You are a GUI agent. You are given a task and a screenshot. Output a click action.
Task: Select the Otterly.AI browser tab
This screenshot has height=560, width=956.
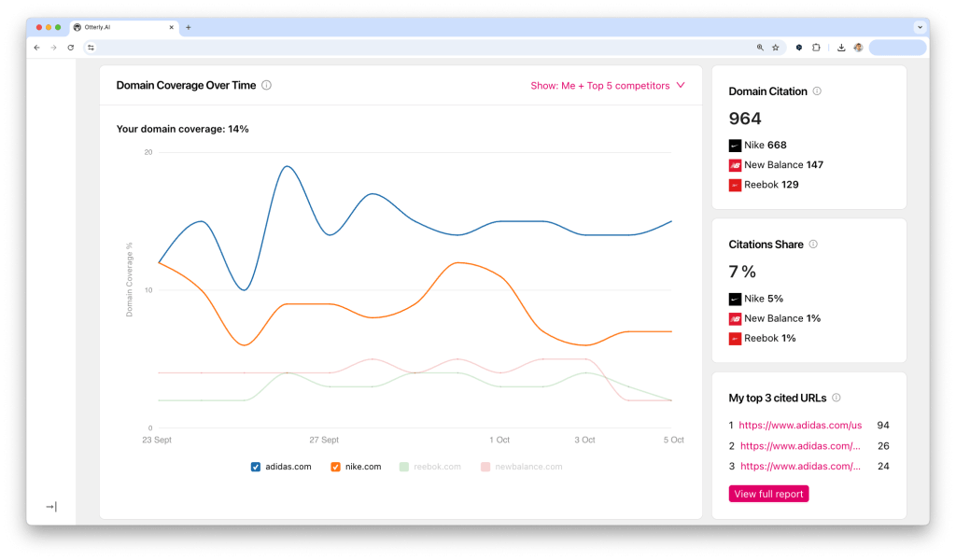(x=125, y=27)
